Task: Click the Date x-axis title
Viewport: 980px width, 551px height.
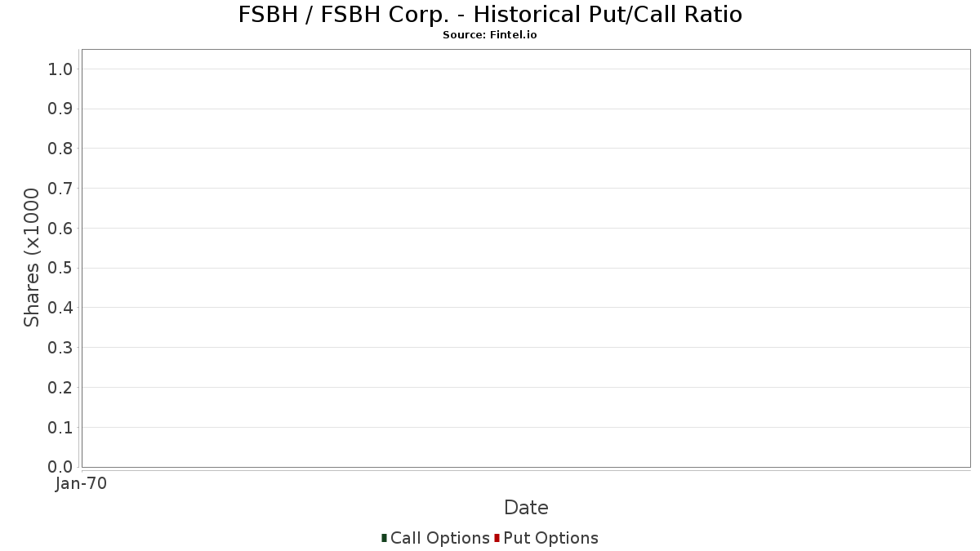Action: pyautogui.click(x=526, y=508)
